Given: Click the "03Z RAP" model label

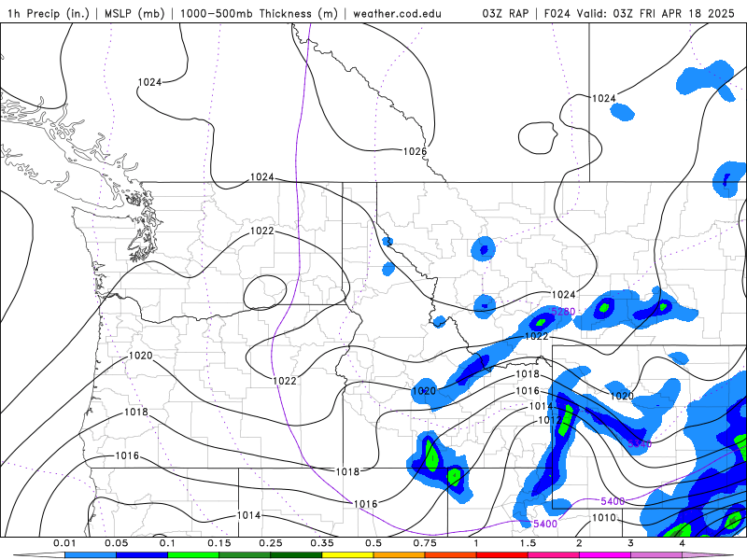Looking at the screenshot, I should [505, 13].
